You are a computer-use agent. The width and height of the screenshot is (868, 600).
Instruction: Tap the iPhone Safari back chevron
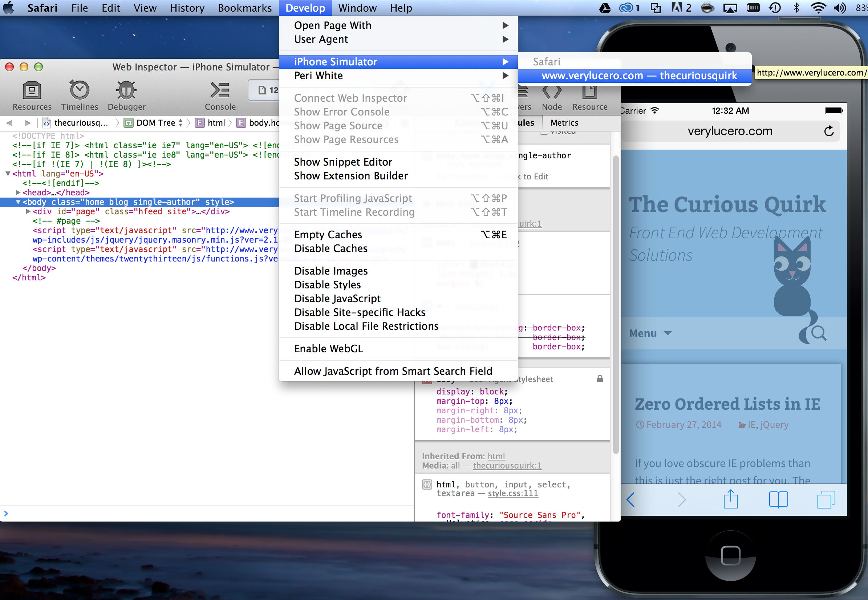click(630, 500)
